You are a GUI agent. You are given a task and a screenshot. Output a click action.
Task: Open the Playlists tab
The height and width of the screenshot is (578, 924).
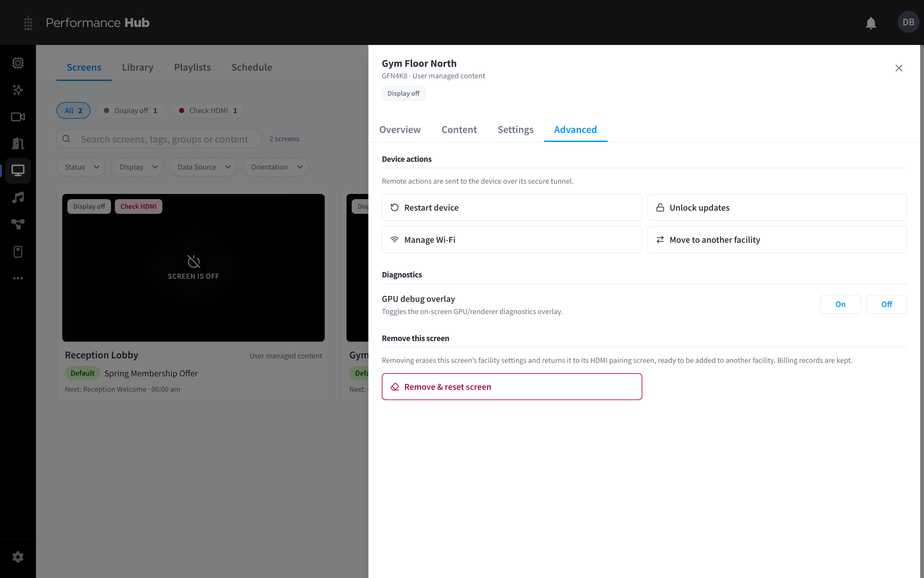click(x=193, y=67)
